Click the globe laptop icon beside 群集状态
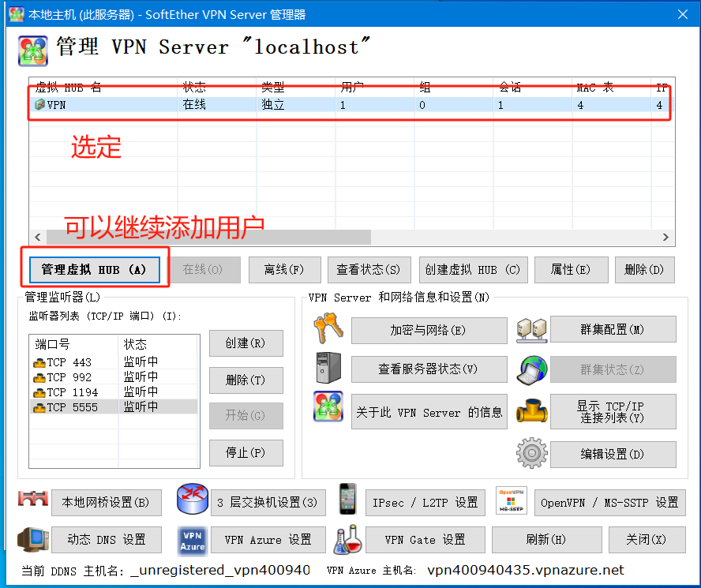Viewport: 701px width, 588px height. 532,370
